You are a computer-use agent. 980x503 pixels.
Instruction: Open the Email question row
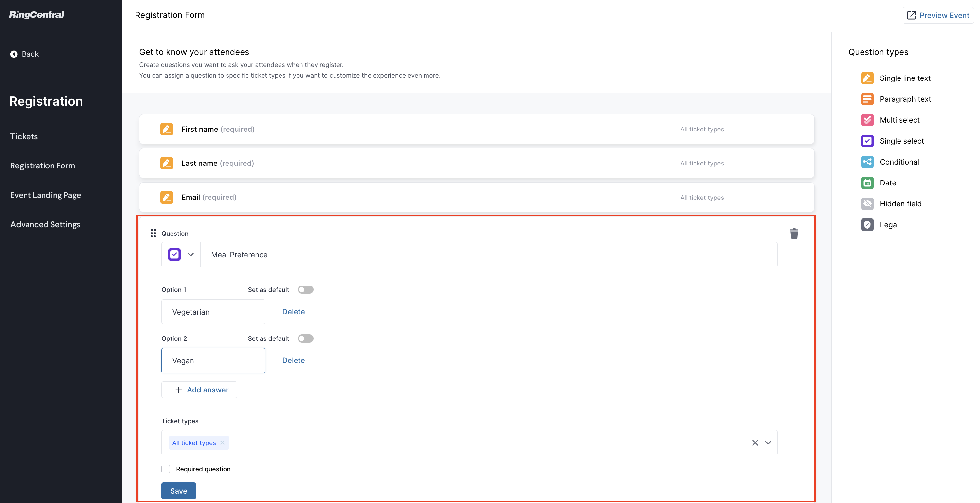click(x=477, y=197)
